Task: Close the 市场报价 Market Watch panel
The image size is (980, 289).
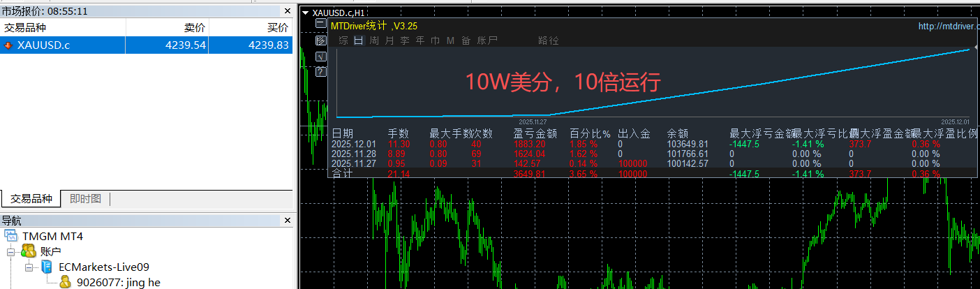Action: (x=287, y=11)
